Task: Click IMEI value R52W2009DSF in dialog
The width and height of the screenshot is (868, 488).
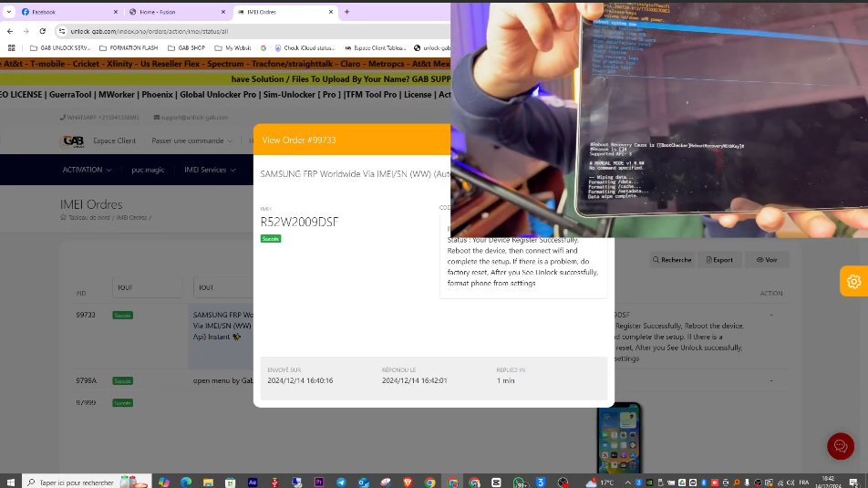Action: [299, 222]
